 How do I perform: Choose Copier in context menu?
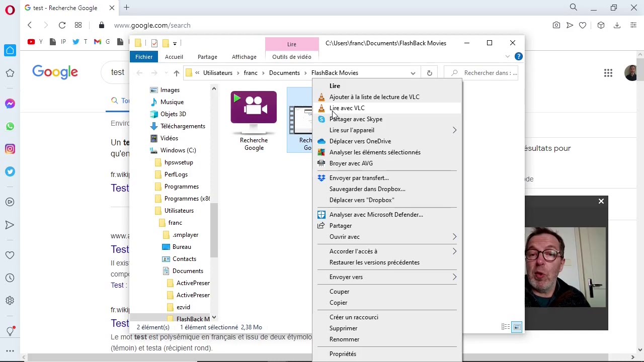tap(386, 303)
